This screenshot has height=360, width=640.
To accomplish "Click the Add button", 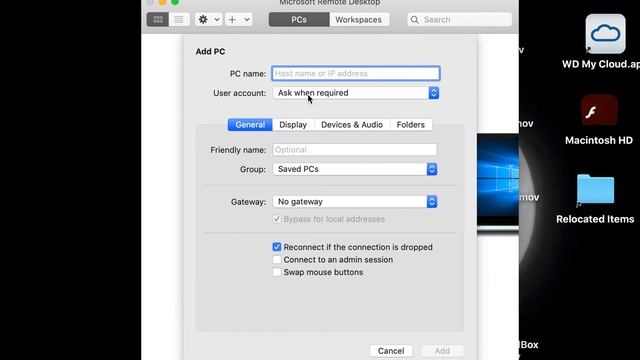I will (x=442, y=351).
